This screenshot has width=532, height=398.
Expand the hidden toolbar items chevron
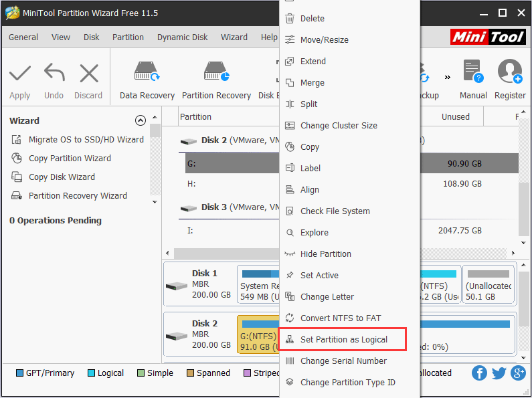[x=448, y=78]
